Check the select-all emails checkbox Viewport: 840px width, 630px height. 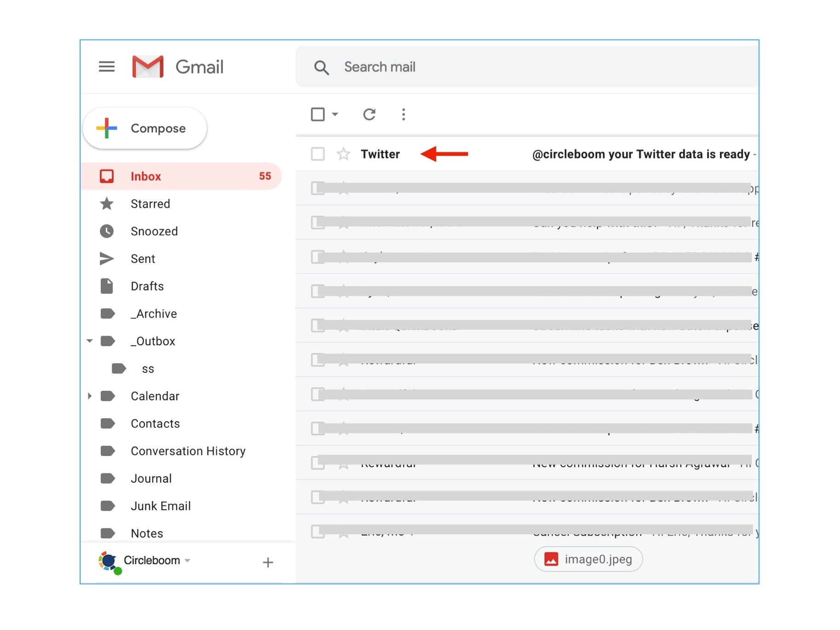(x=318, y=114)
